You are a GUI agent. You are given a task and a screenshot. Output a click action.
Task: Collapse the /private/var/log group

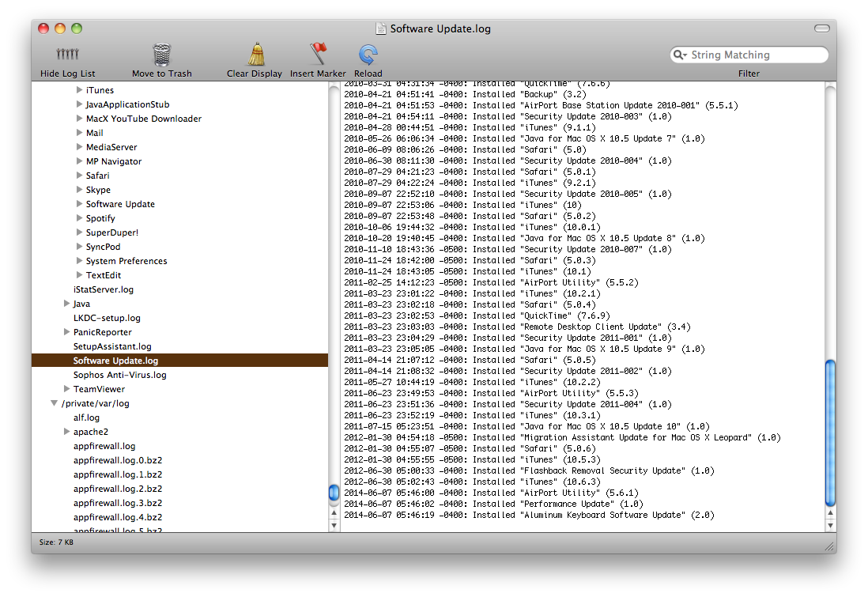click(x=55, y=403)
